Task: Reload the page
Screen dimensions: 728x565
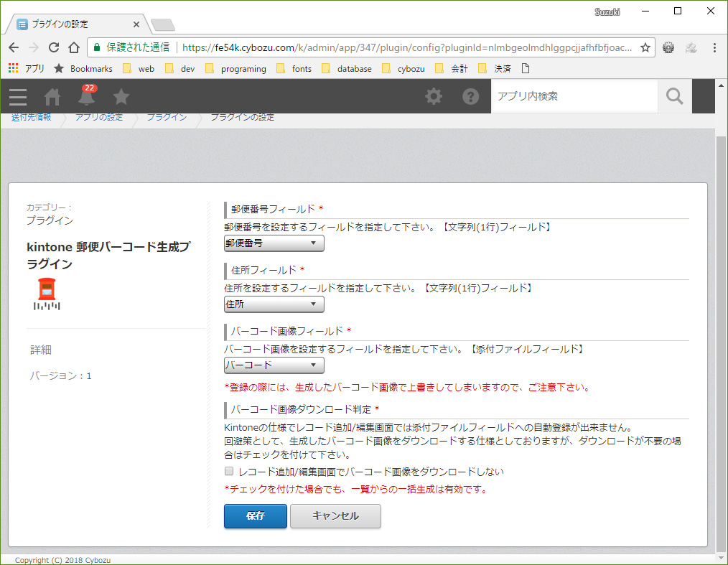Action: coord(54,47)
